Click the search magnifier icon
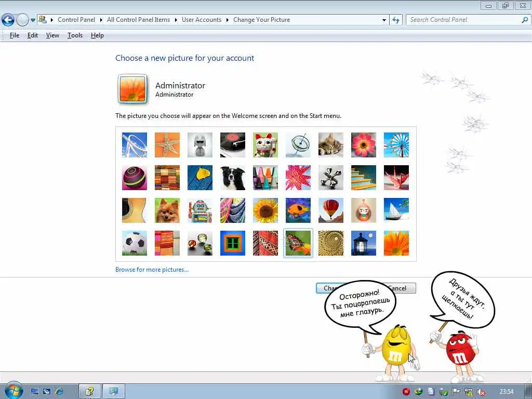The height and width of the screenshot is (399, 532). click(x=525, y=20)
